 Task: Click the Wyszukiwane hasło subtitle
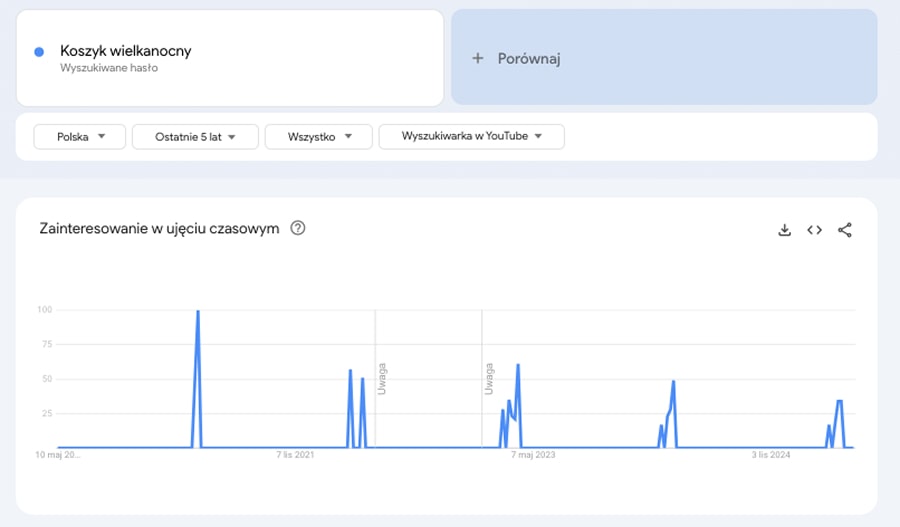[109, 68]
